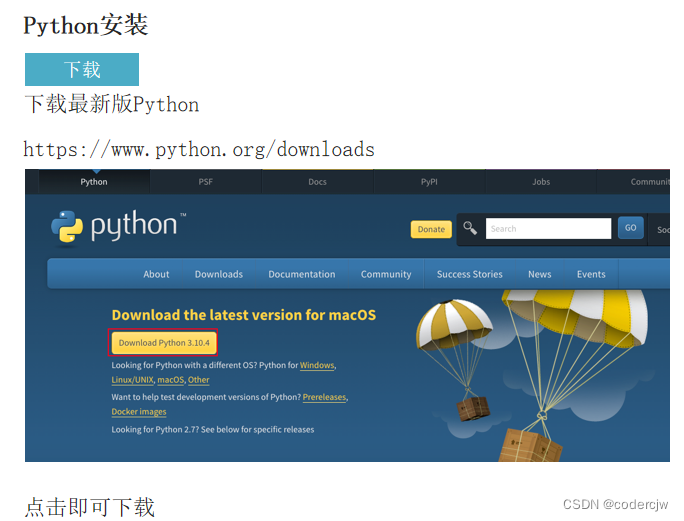
Task: Open the Jobs top tab
Action: tap(541, 182)
